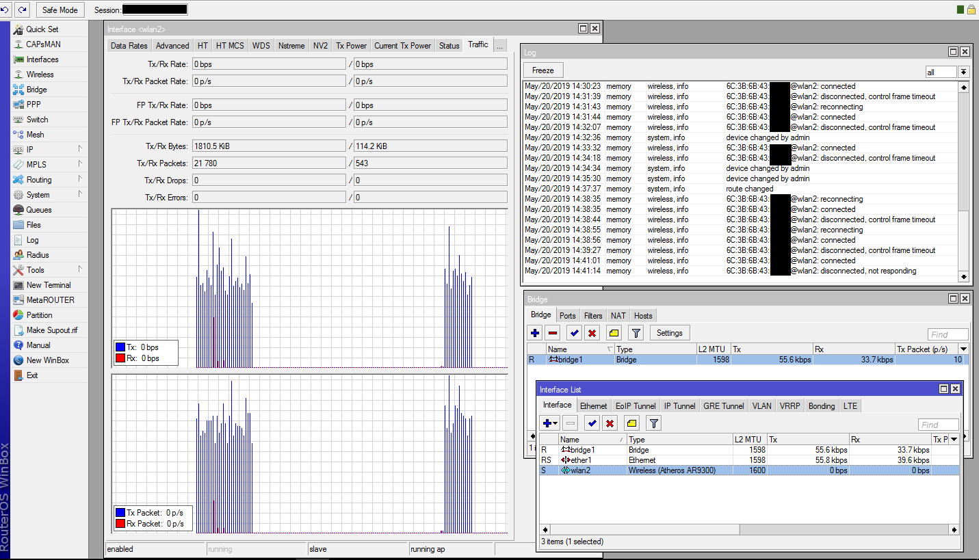Click Name column header in Interface List
979x560 pixels.
[x=592, y=440]
